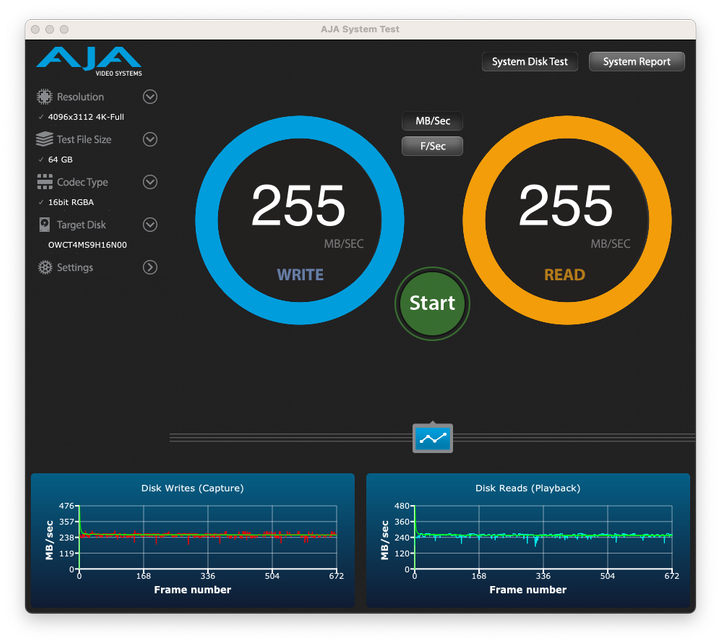The width and height of the screenshot is (720, 643).
Task: Switch units to MB/Sec
Action: pos(432,121)
